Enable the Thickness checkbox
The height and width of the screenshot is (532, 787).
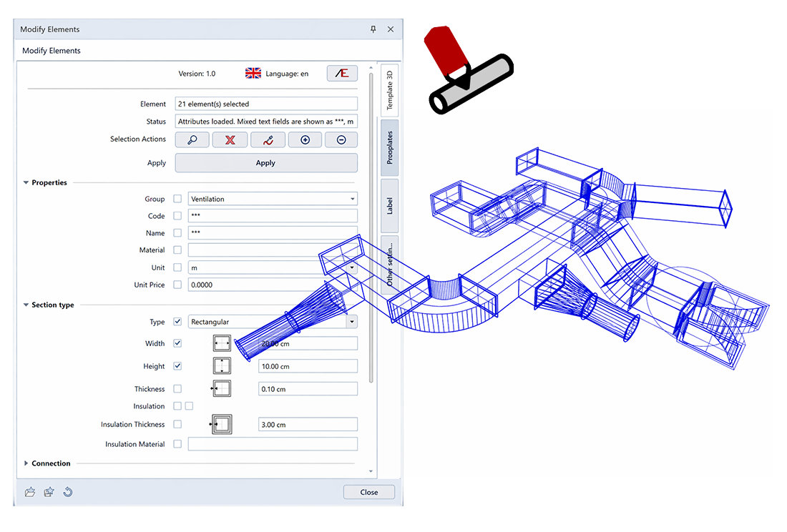tap(177, 388)
